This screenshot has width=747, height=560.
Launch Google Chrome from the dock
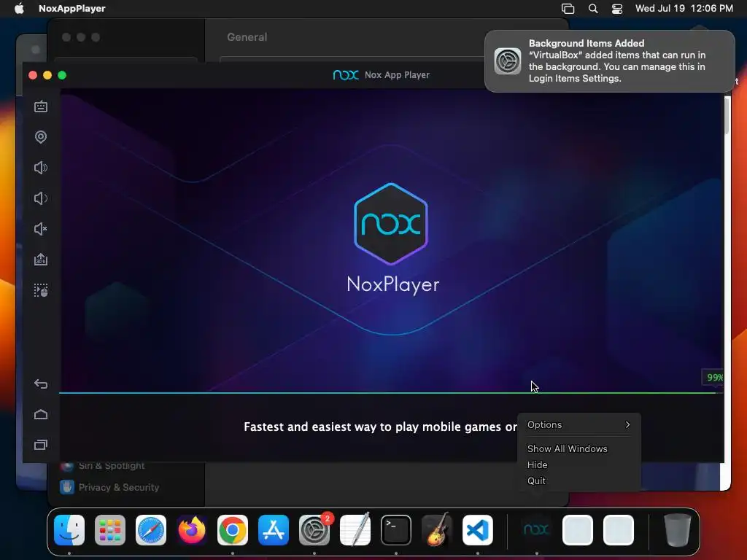click(233, 529)
